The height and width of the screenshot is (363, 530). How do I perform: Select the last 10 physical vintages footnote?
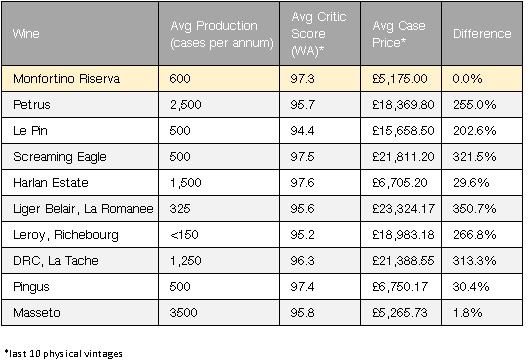pos(64,354)
